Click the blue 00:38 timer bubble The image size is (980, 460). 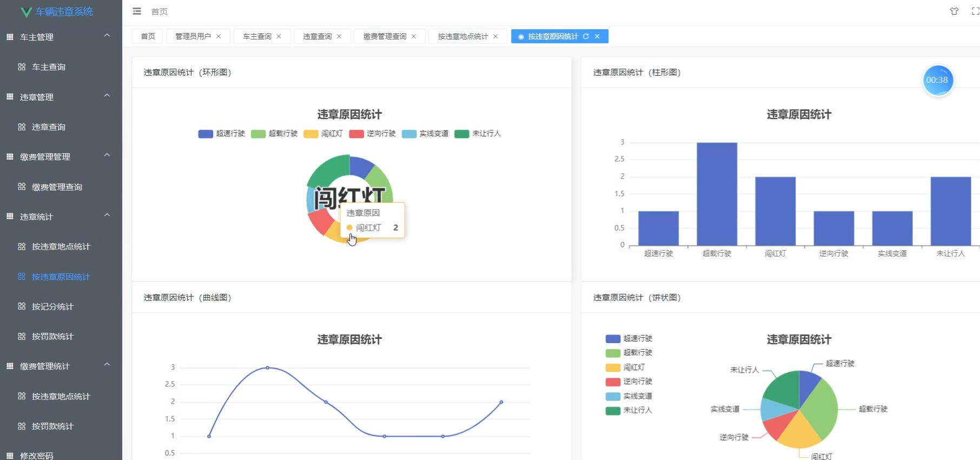point(937,80)
